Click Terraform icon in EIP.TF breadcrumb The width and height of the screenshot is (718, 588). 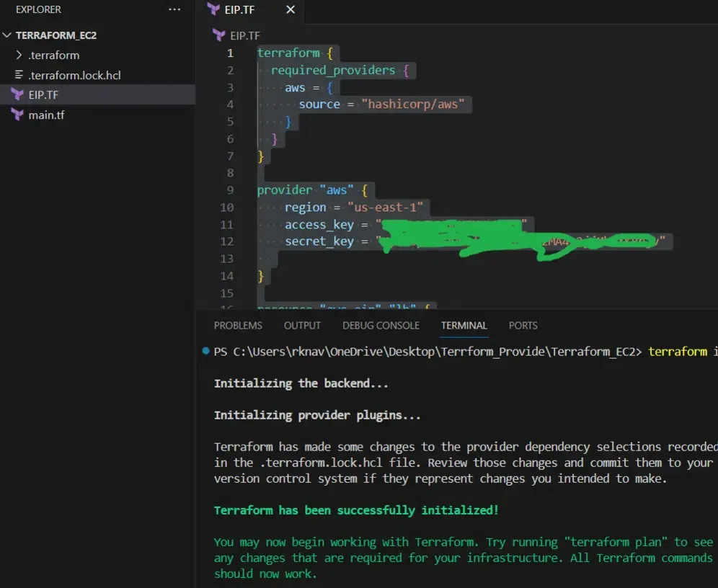click(219, 35)
